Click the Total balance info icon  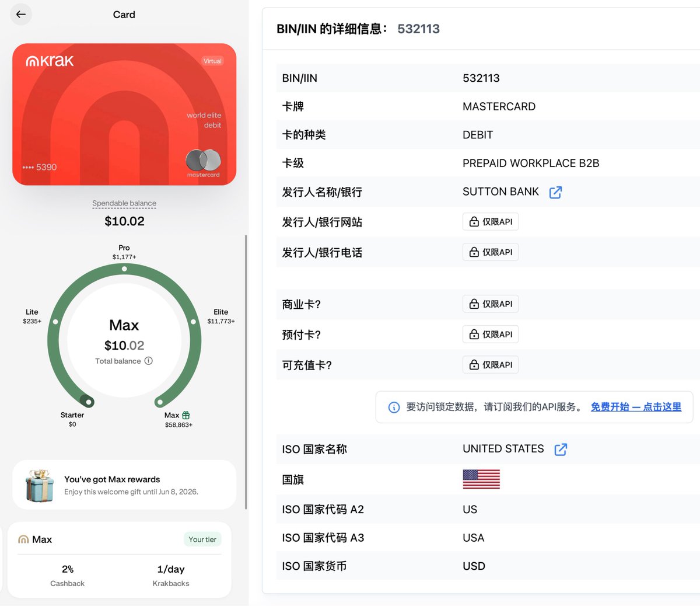tap(149, 361)
